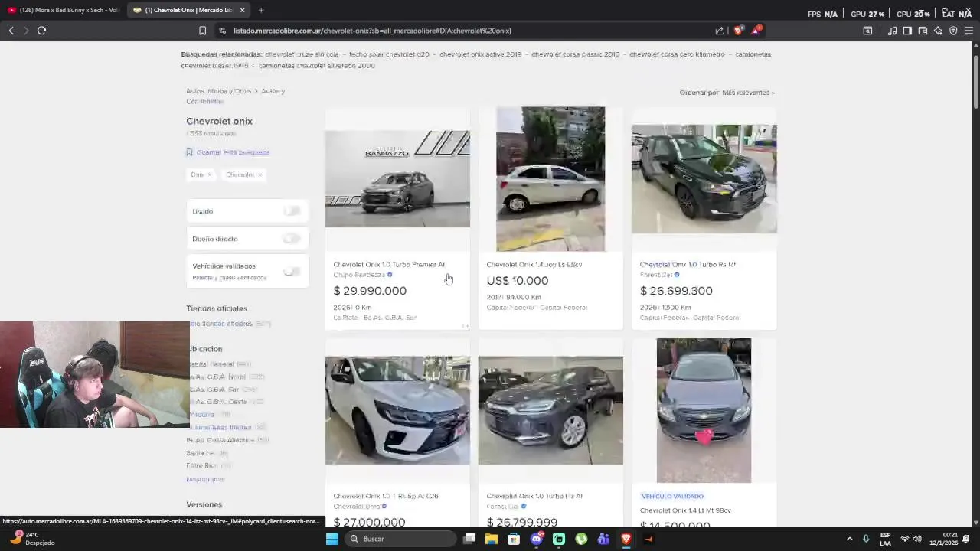Open Windows Start menu
Image resolution: width=980 pixels, height=551 pixels.
[x=332, y=539]
